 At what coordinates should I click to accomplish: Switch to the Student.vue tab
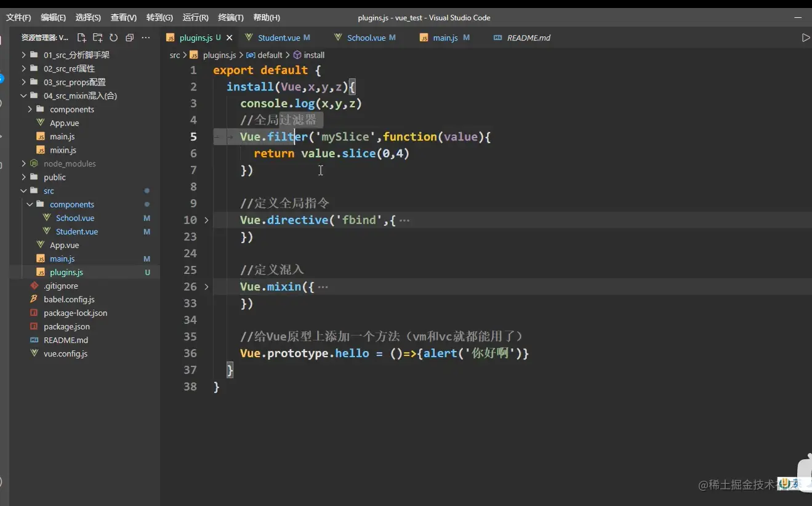(x=278, y=38)
